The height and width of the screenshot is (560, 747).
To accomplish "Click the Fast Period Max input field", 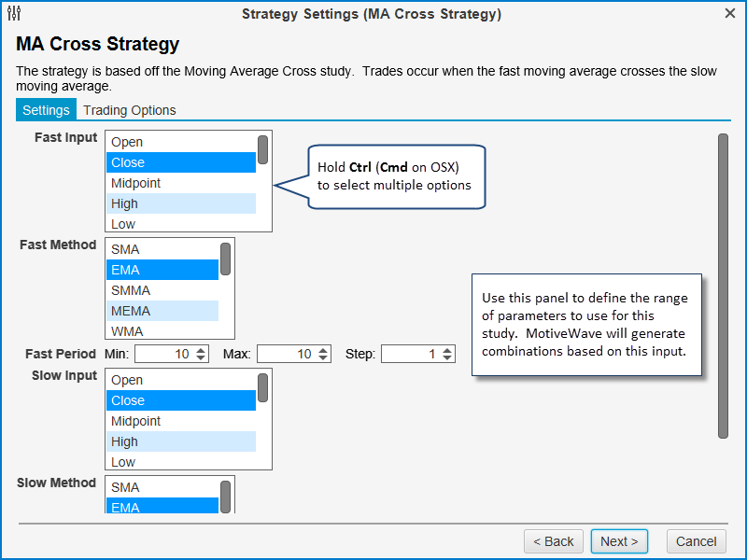I will coord(287,355).
